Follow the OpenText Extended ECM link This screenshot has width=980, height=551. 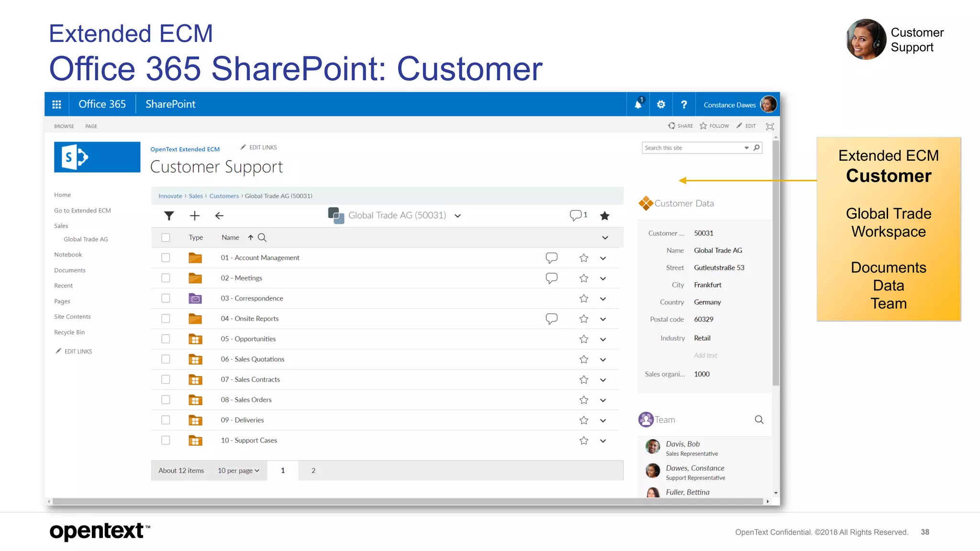coord(185,149)
